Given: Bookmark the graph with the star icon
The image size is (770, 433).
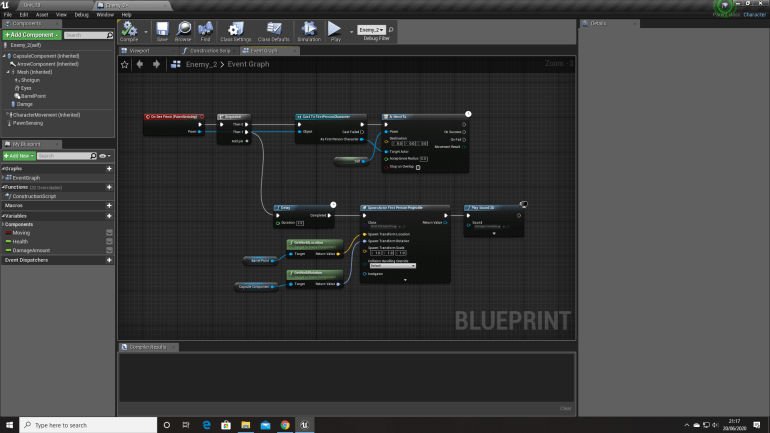Looking at the screenshot, I should 125,64.
